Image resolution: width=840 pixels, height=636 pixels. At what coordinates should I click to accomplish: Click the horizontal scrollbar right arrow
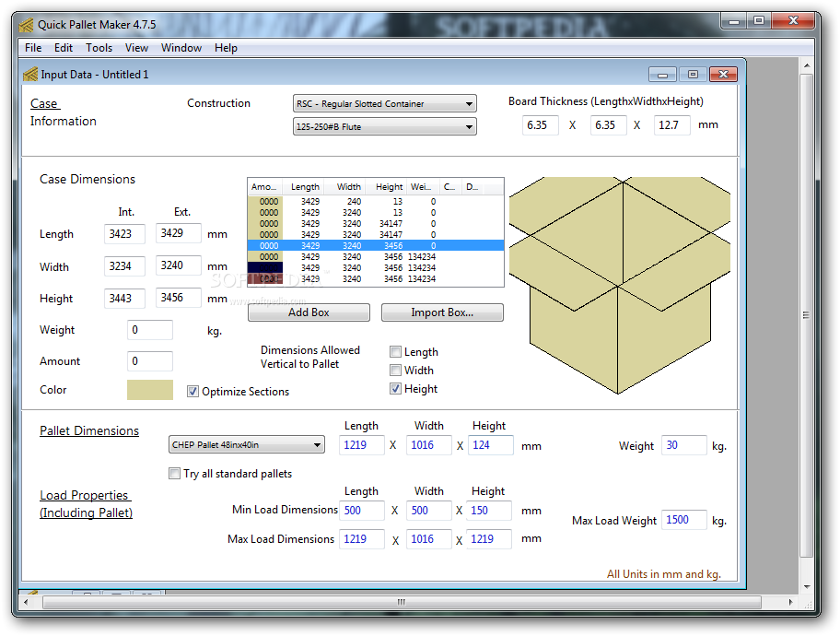pos(790,602)
